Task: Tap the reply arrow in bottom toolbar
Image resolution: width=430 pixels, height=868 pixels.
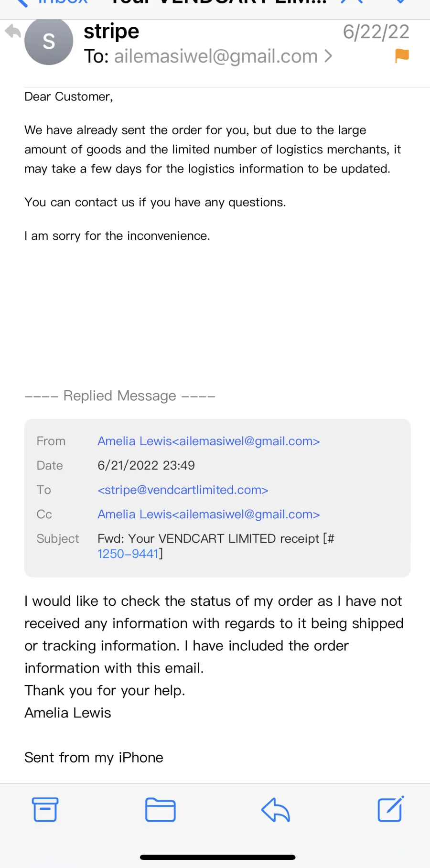Action: click(x=276, y=810)
